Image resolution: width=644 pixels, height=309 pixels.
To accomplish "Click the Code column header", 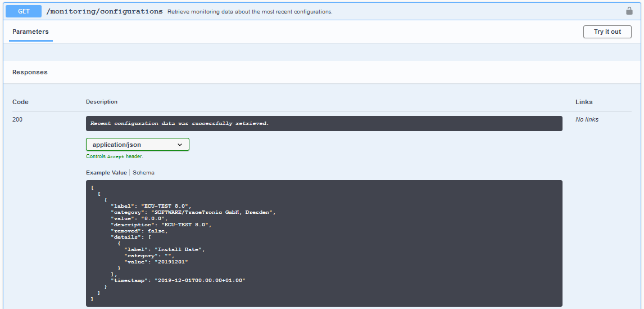I will tap(20, 102).
